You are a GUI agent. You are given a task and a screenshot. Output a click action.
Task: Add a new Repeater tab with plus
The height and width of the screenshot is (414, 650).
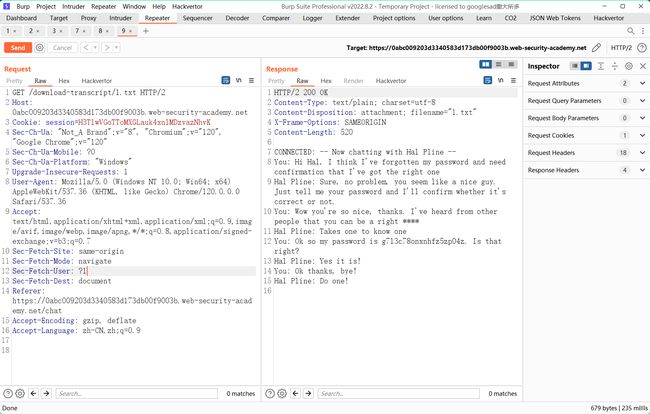[x=146, y=31]
